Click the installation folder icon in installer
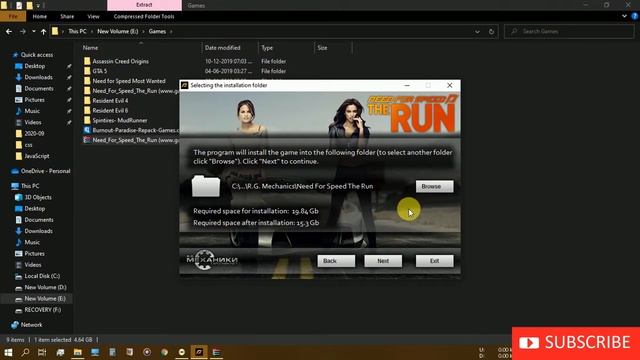Screen dimensions: 640x360 (x=206, y=186)
